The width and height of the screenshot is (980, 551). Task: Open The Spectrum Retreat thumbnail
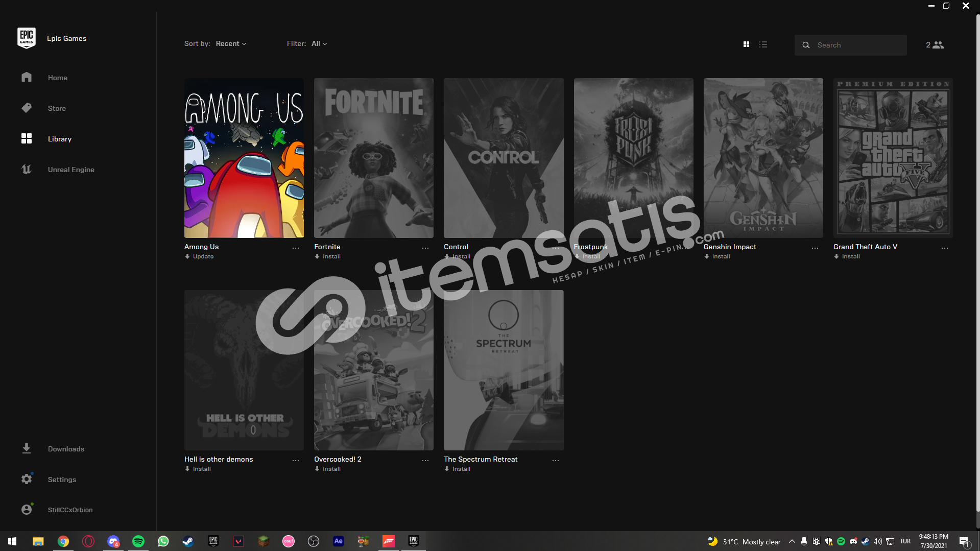504,370
